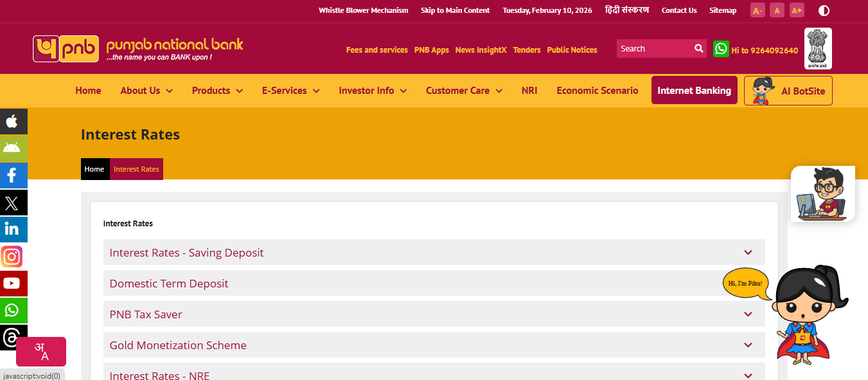Viewport: 868px width, 380px height.
Task: Switch language using the अ A button
Action: click(x=41, y=351)
